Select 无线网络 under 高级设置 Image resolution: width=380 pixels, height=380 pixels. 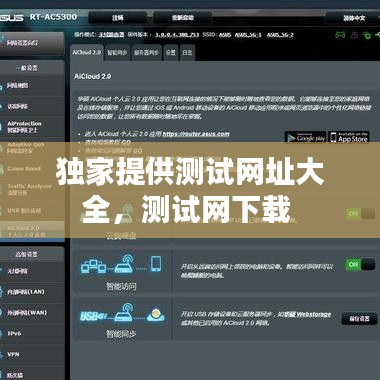pyautogui.click(x=32, y=271)
